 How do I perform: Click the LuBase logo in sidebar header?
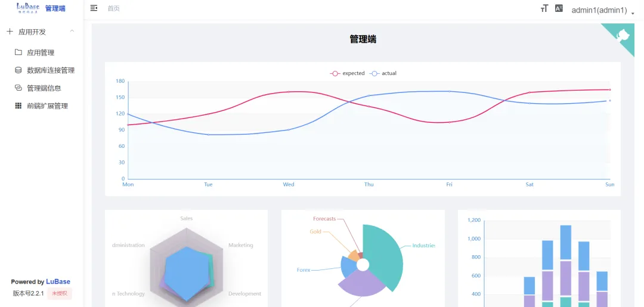pos(28,7)
